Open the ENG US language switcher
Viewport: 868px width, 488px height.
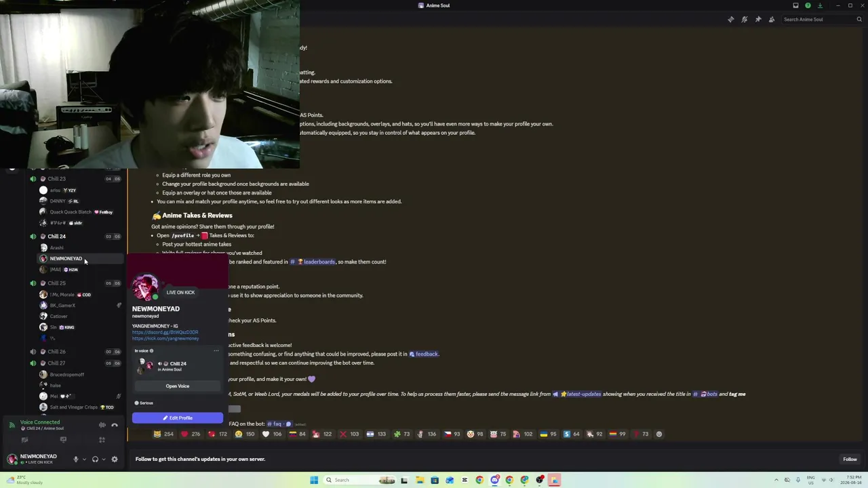pos(810,480)
